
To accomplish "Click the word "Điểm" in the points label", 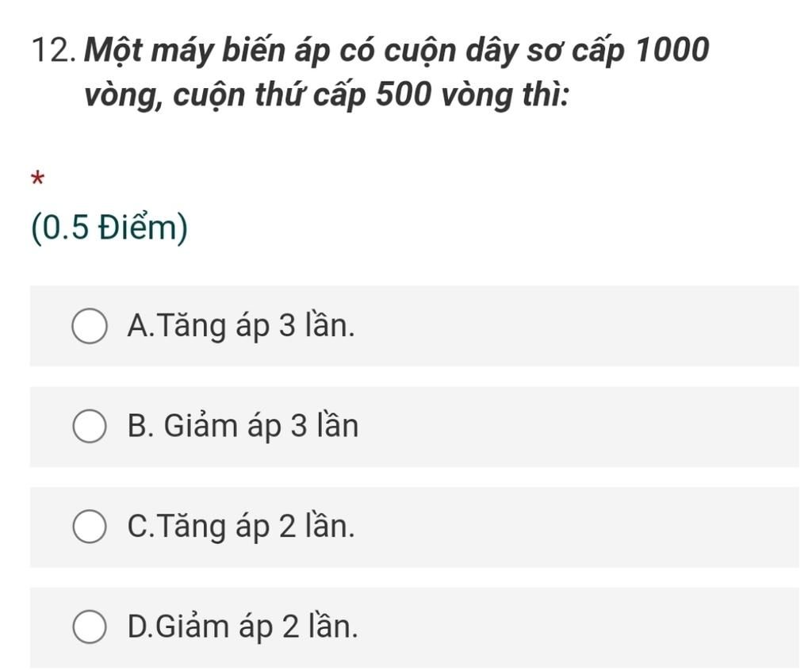I will point(138,227).
